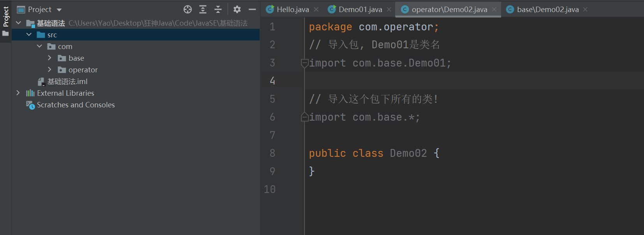
Task: Click the Locate/Select Opened File crosshair icon
Action: (x=188, y=9)
